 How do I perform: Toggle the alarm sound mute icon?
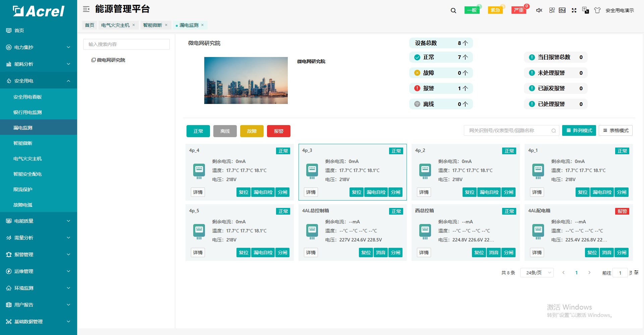(x=539, y=10)
